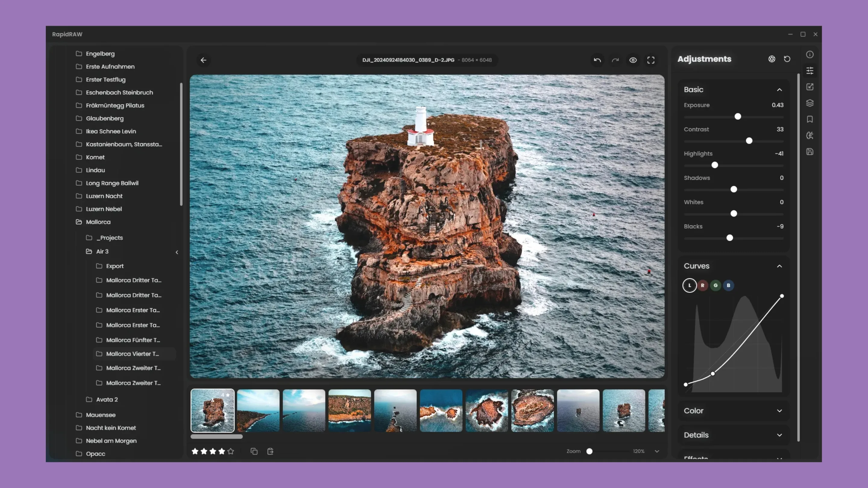Screen dimensions: 868x488
Task: Select the Luma curve channel
Action: pyautogui.click(x=689, y=285)
